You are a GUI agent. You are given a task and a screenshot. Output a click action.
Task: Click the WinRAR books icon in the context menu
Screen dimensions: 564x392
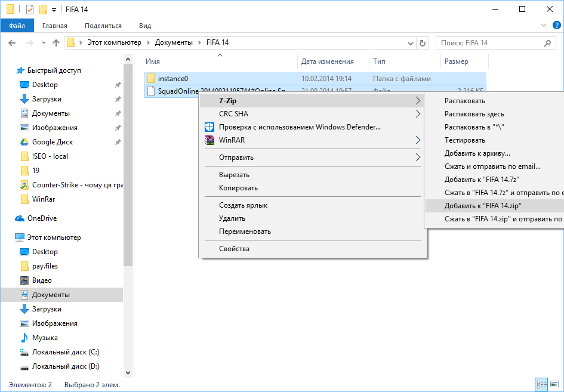[209, 140]
